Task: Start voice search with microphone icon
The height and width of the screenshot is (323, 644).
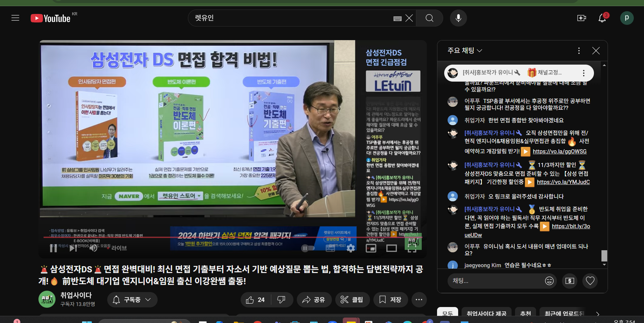Action: 458,18
